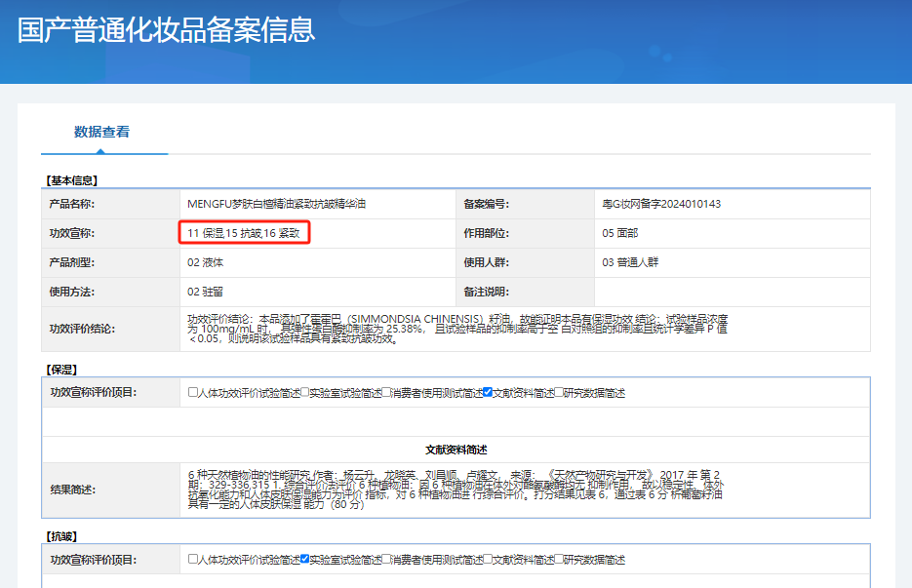912x588 pixels.
Task: Enable 研究数据简述 in the 保湿 section
Action: click(x=560, y=393)
